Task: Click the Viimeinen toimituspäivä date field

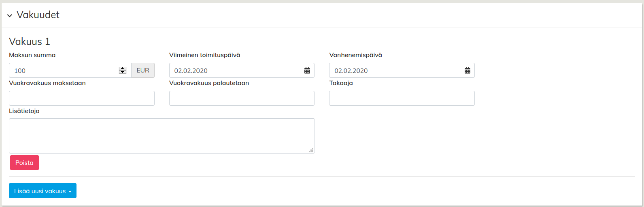Action: [235, 70]
